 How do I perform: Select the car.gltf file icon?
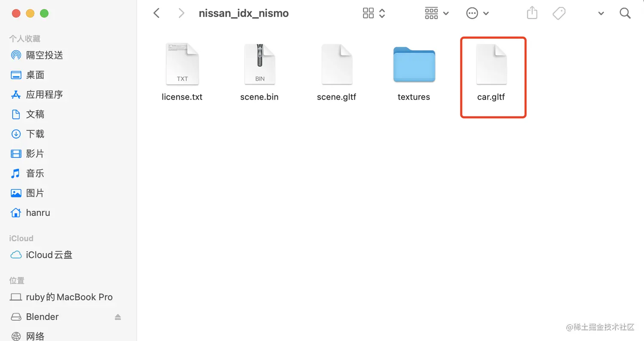(491, 64)
